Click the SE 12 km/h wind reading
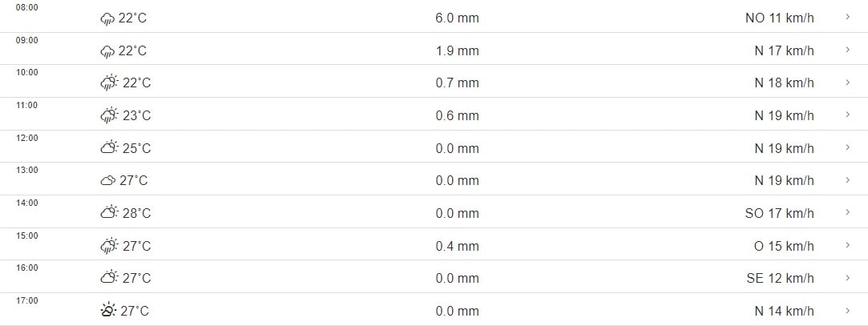The width and height of the screenshot is (868, 326). (x=780, y=278)
